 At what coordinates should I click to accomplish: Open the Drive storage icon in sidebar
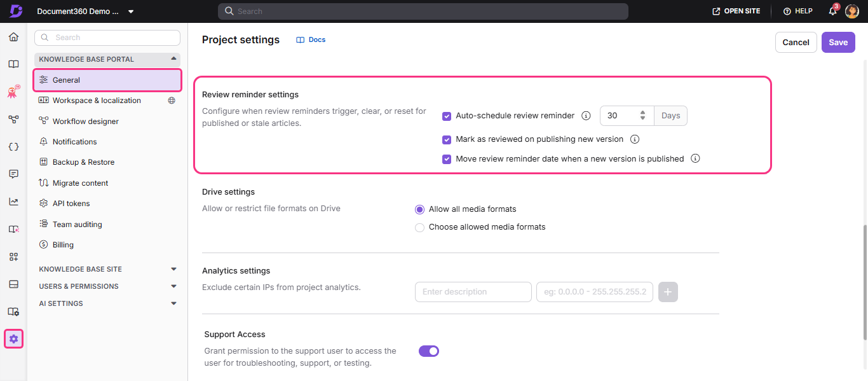pos(13,284)
